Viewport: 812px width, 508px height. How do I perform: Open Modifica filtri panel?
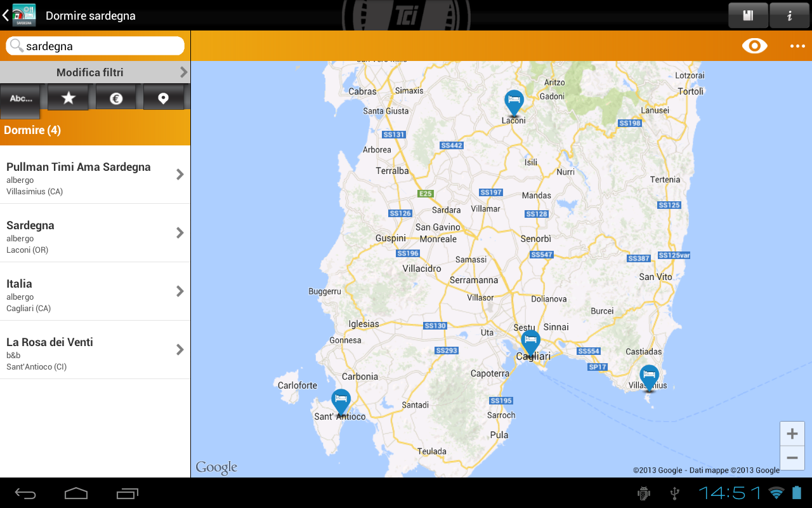click(95, 72)
